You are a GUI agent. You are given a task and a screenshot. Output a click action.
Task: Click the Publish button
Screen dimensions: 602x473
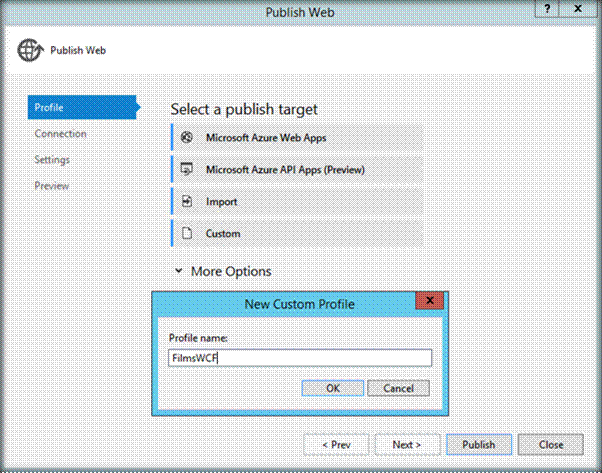(x=479, y=445)
